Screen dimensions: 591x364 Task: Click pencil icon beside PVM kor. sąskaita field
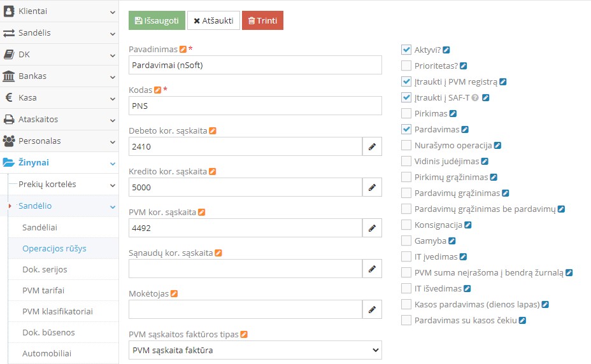coord(372,228)
